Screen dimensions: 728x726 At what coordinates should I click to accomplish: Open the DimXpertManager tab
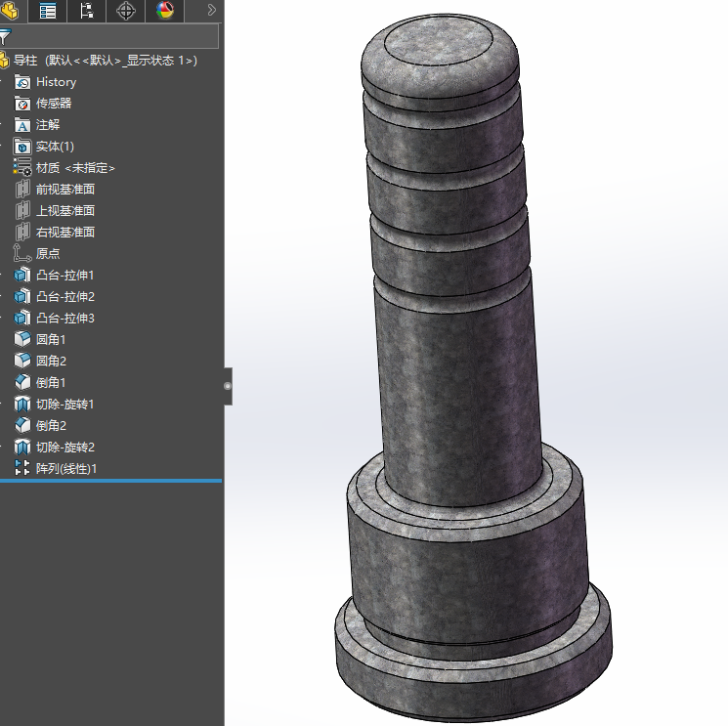pos(126,11)
